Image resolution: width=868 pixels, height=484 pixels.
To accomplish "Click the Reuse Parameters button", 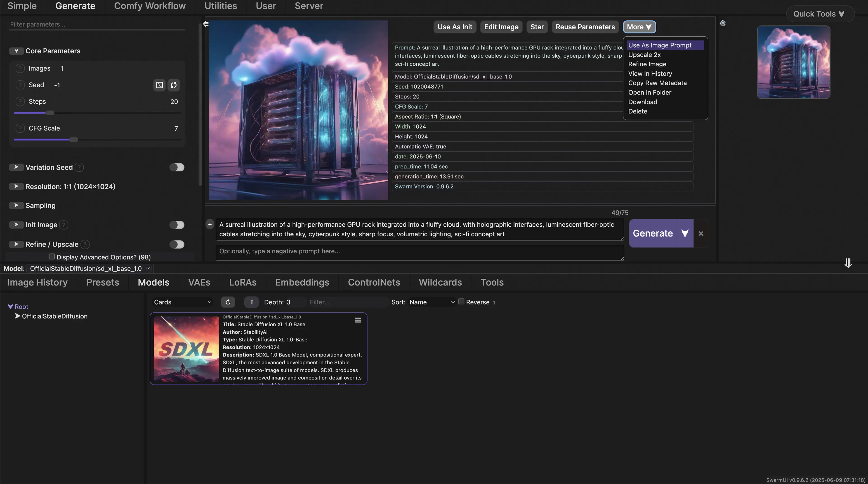I will coord(585,27).
